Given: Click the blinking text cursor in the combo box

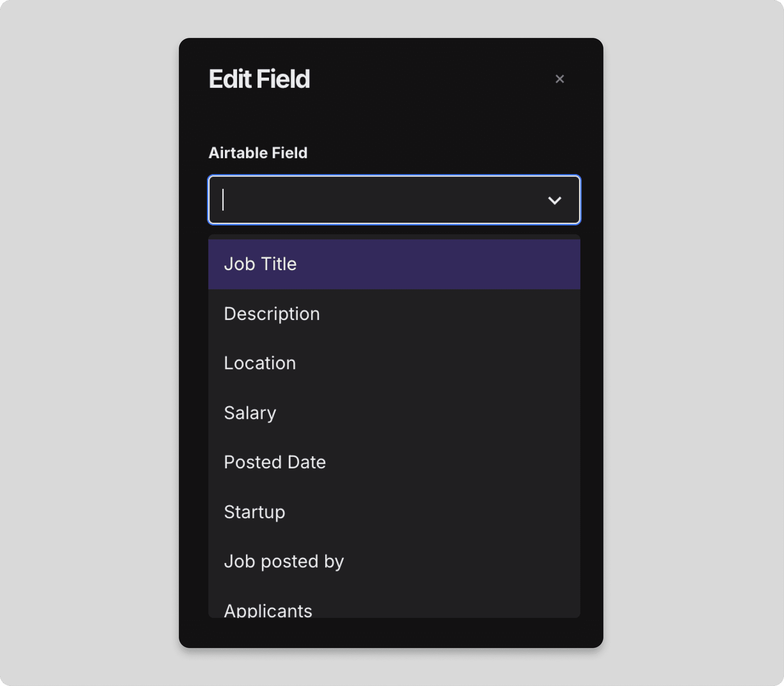Looking at the screenshot, I should (x=223, y=200).
